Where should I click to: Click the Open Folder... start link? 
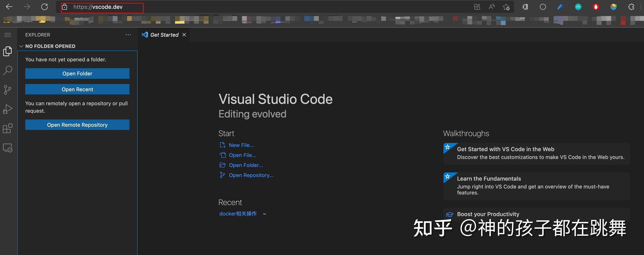(246, 165)
